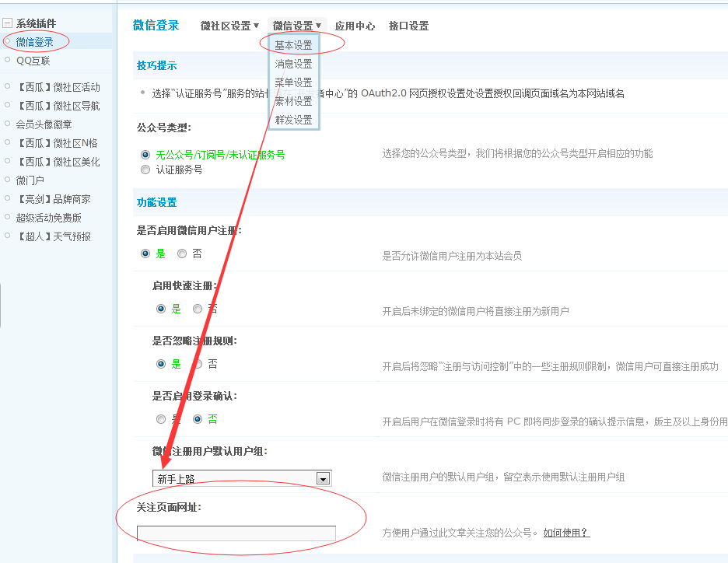Switch to the 接口设置 tab

point(408,26)
